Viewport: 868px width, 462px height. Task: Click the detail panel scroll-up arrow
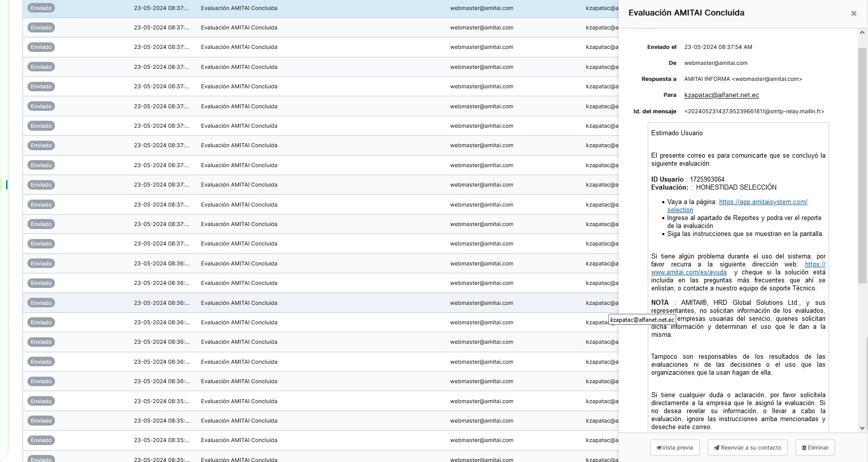click(x=862, y=33)
